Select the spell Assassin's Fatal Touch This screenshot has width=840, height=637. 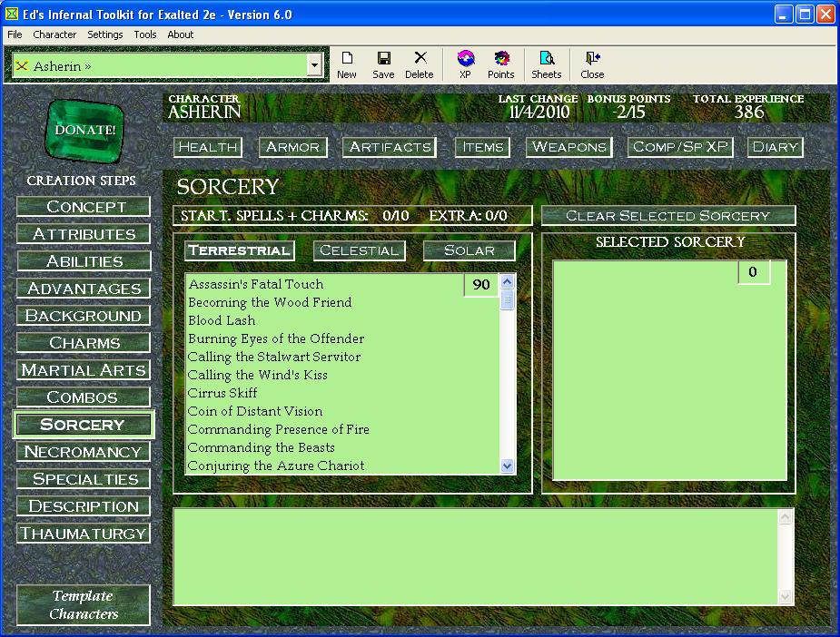[x=256, y=284]
